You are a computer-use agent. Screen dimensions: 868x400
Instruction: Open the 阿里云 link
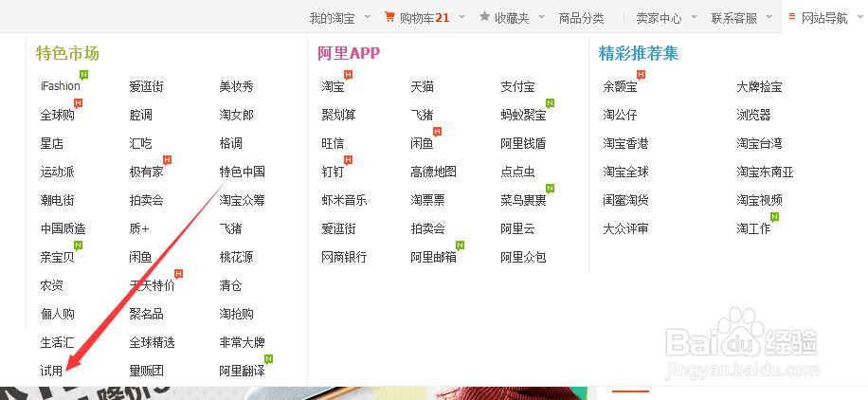point(518,228)
